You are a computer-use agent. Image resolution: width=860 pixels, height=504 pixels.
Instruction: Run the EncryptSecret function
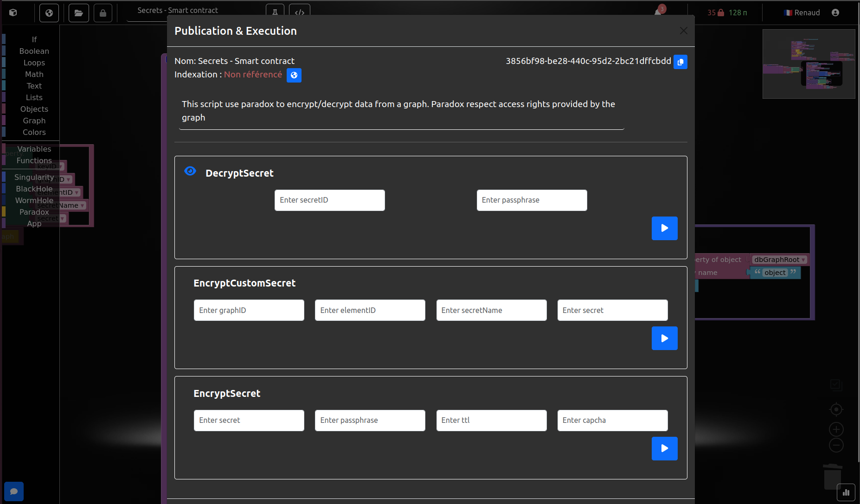click(665, 448)
